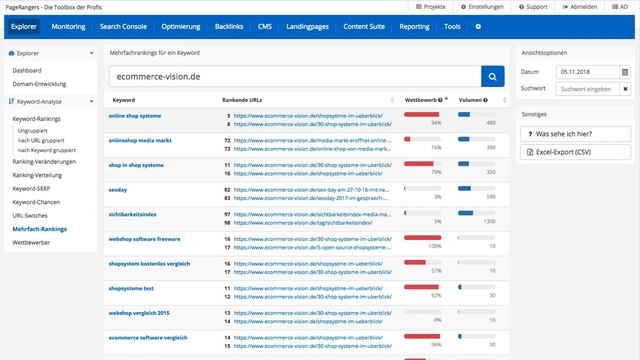Click the red Wettbewerb bar for 'webshop software freeware'

[422, 238]
